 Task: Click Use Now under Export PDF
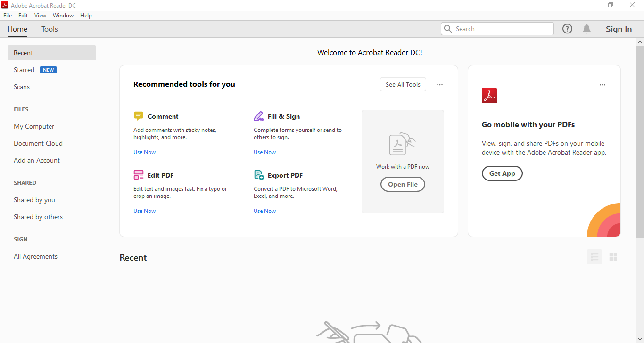click(x=264, y=211)
